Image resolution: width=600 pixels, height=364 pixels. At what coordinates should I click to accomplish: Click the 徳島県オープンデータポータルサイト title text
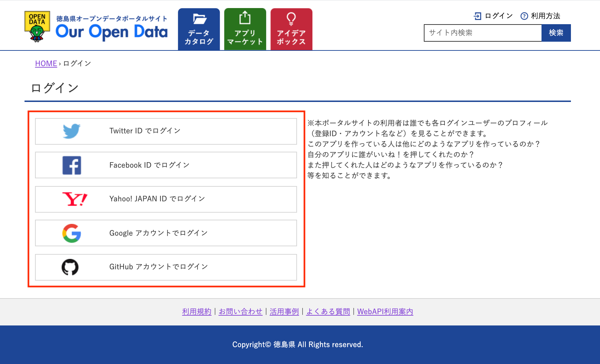(112, 19)
